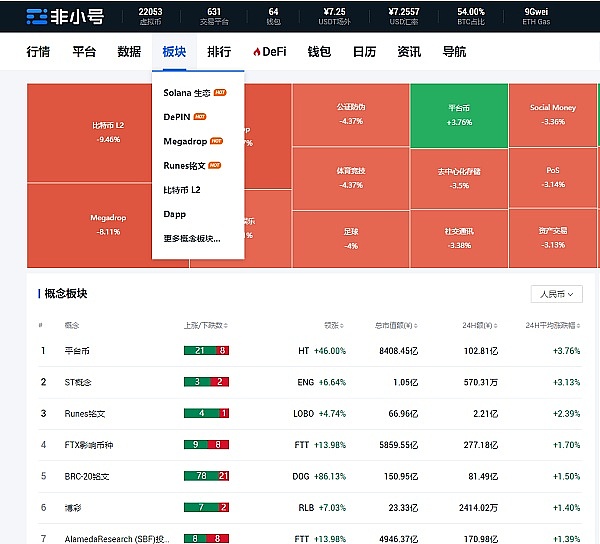Open the 钱包 nav menu

click(x=319, y=52)
